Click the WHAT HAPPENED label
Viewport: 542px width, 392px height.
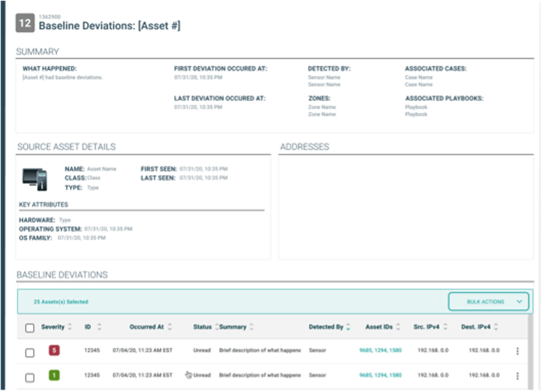pos(50,69)
